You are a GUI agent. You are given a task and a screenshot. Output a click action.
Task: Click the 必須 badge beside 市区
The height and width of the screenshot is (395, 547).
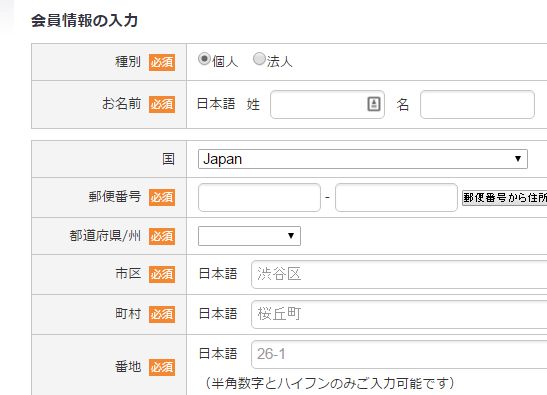[x=162, y=274]
